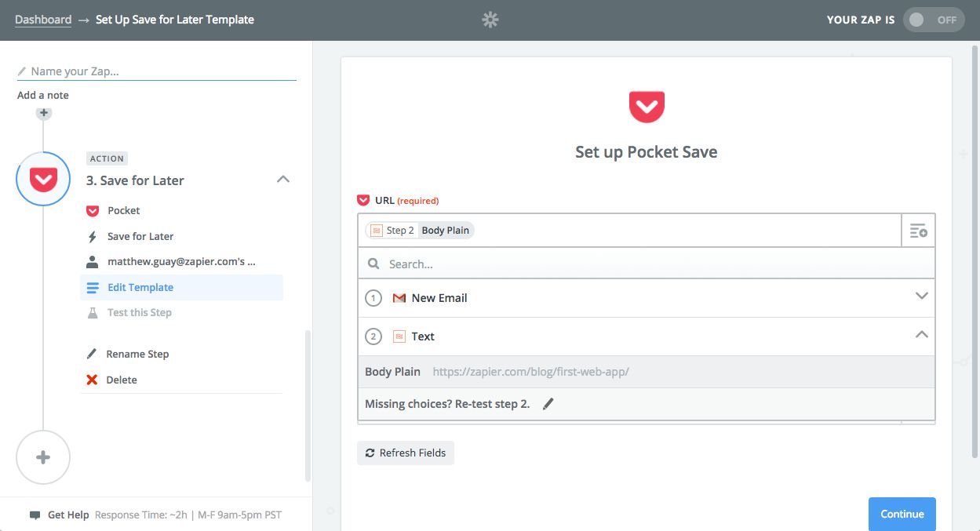
Task: Click the lightning bolt action icon
Action: click(92, 236)
